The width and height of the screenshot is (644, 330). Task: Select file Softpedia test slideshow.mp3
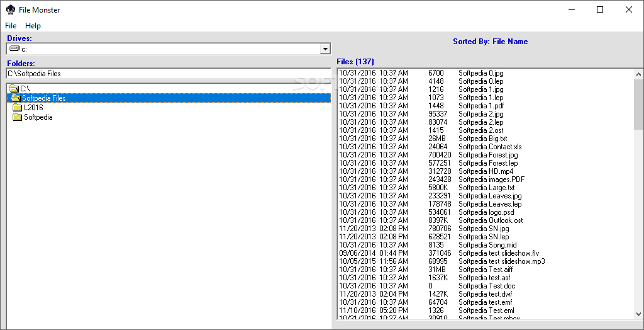coord(502,261)
